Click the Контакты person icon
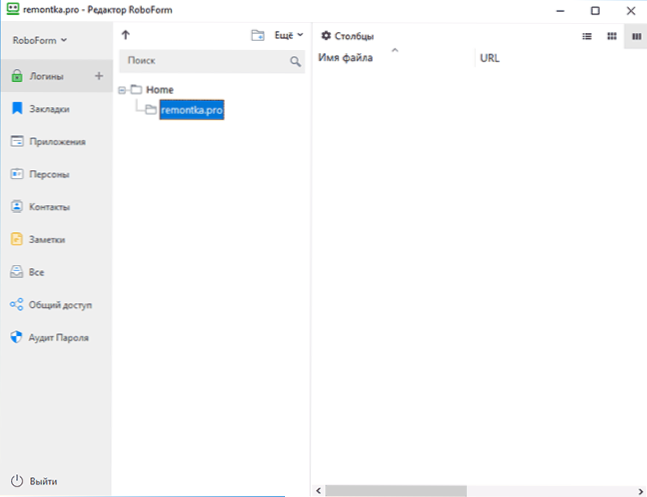 17,206
